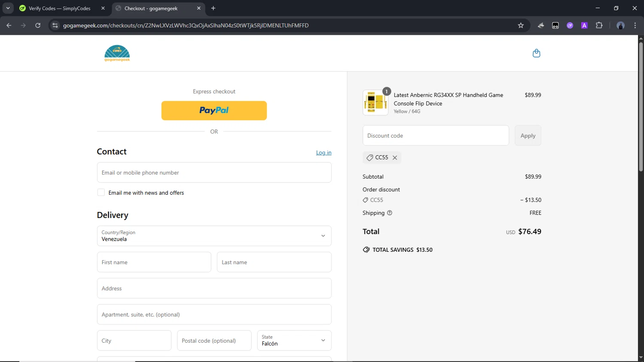This screenshot has width=644, height=362.
Task: Click the Anbernic RG34XX product thumbnail
Action: coord(376,103)
